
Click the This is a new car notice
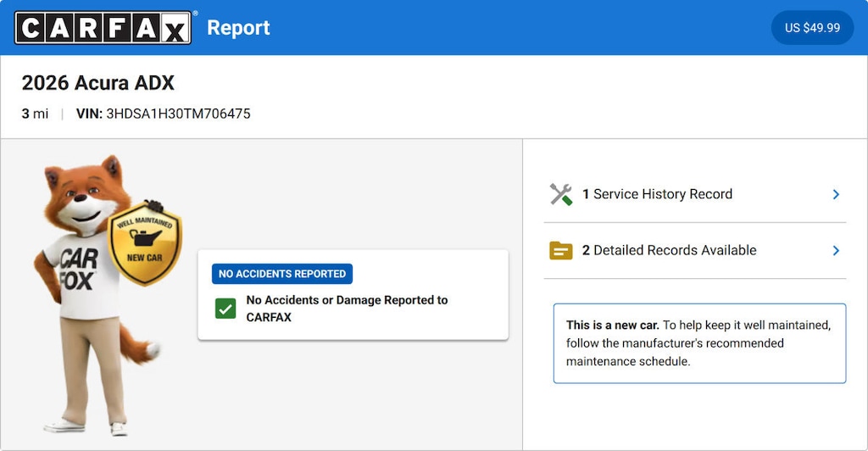tap(699, 343)
